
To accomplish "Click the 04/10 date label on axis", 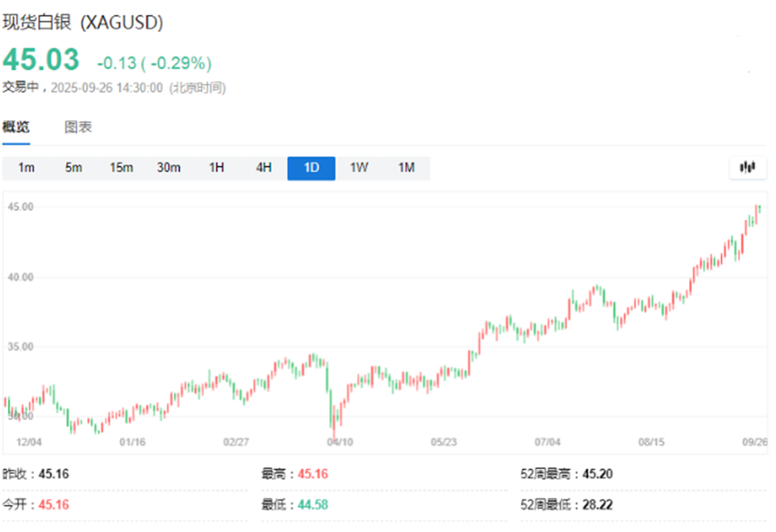I will coord(339,441).
